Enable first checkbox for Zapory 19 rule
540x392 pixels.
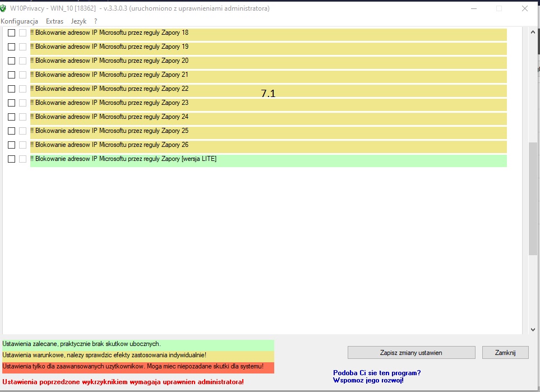click(x=11, y=47)
